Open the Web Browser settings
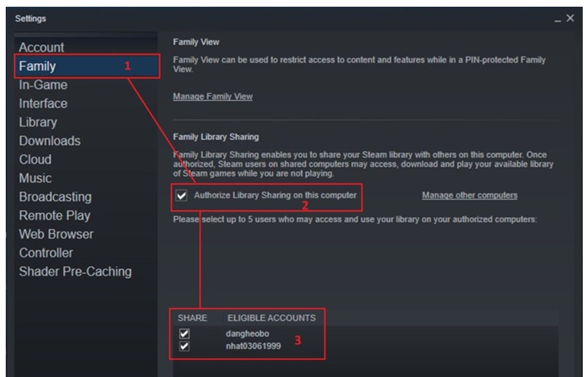This screenshot has height=377, width=588. [x=56, y=234]
